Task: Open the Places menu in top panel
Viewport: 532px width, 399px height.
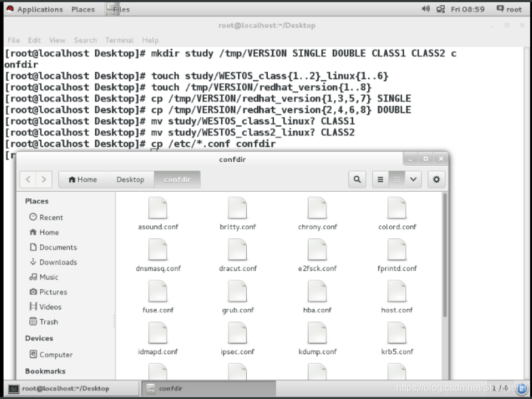Action: coord(82,9)
